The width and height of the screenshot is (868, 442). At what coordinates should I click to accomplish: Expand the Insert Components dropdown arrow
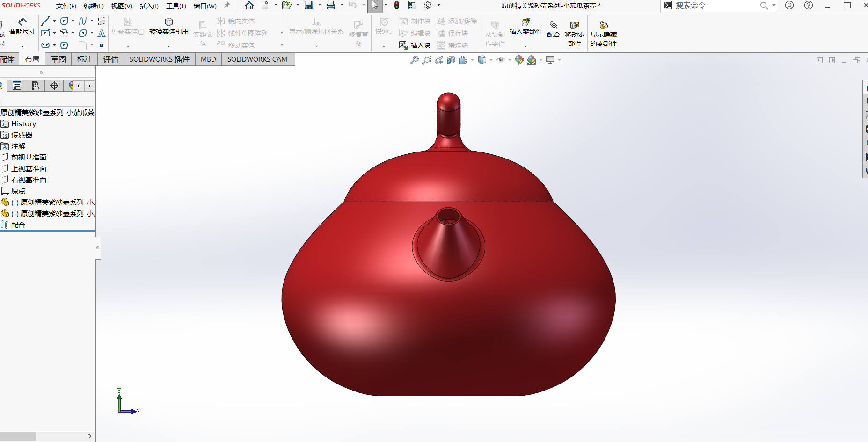click(x=525, y=46)
